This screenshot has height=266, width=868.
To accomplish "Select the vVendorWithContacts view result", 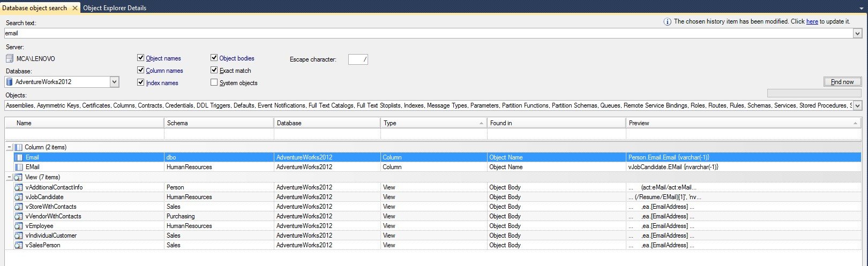I will tap(437, 216).
